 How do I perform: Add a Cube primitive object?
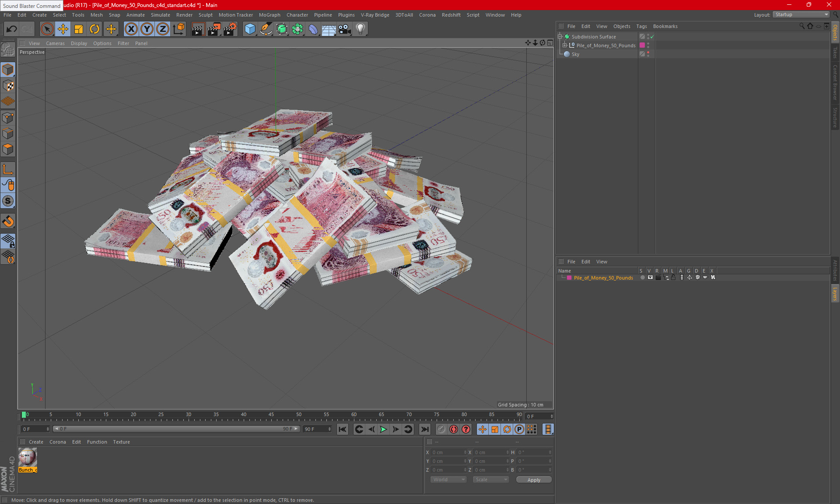point(250,29)
